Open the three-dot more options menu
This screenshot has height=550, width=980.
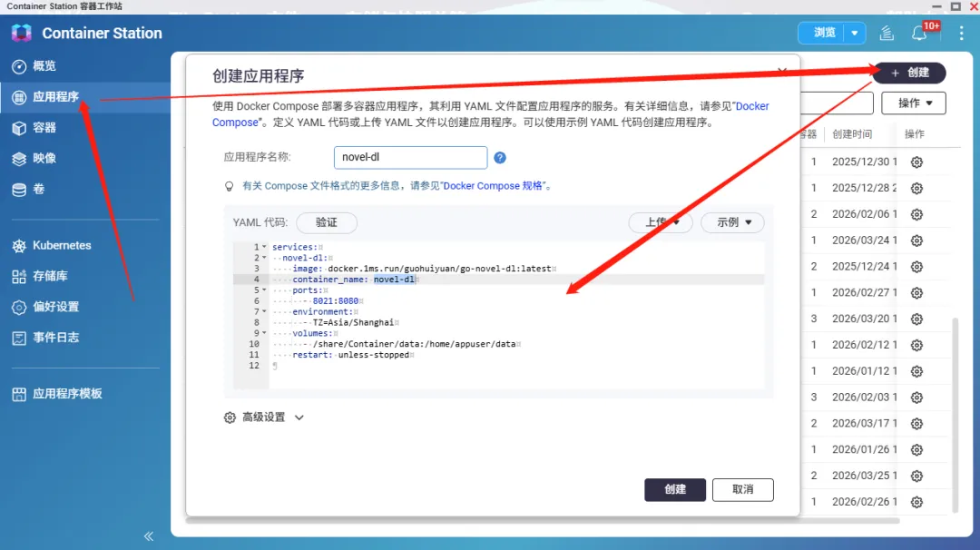(x=961, y=33)
